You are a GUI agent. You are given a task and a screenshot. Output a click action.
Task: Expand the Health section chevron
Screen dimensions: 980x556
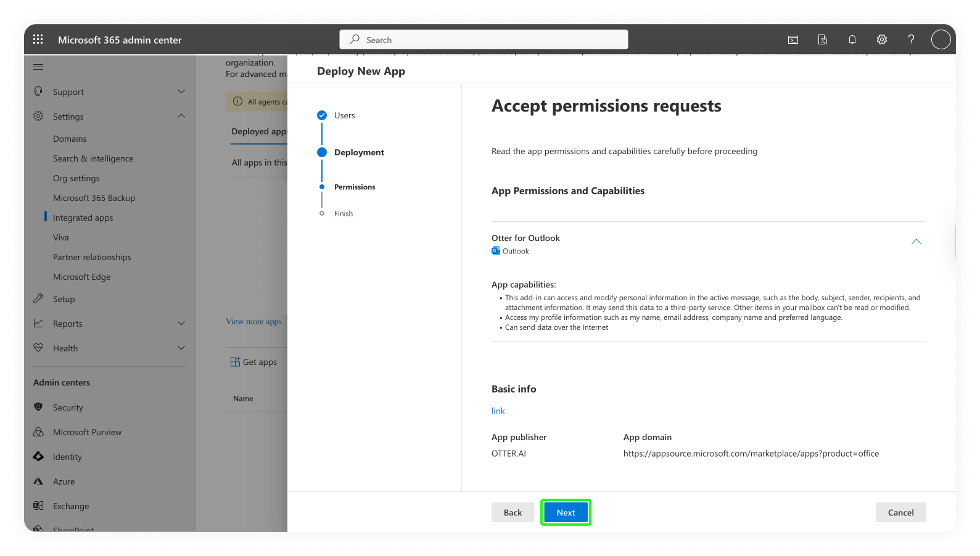[x=181, y=348]
